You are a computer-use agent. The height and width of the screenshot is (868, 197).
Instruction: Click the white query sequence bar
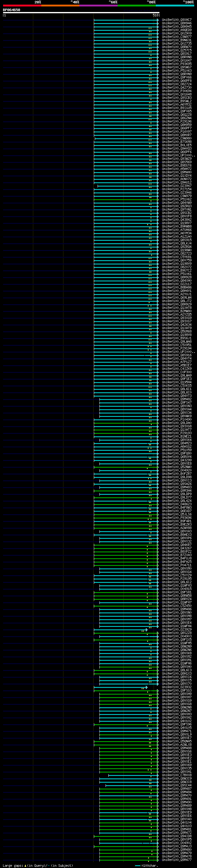[x=81, y=13]
